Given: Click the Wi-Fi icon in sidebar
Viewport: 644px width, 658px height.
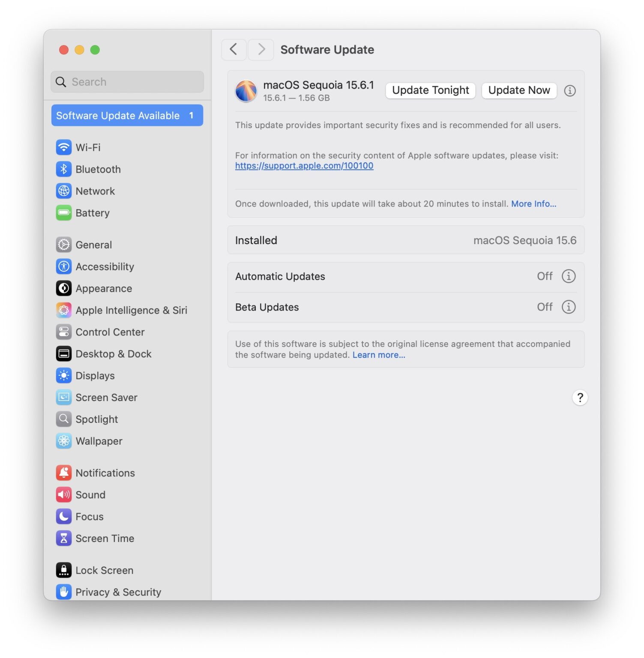Looking at the screenshot, I should point(63,147).
